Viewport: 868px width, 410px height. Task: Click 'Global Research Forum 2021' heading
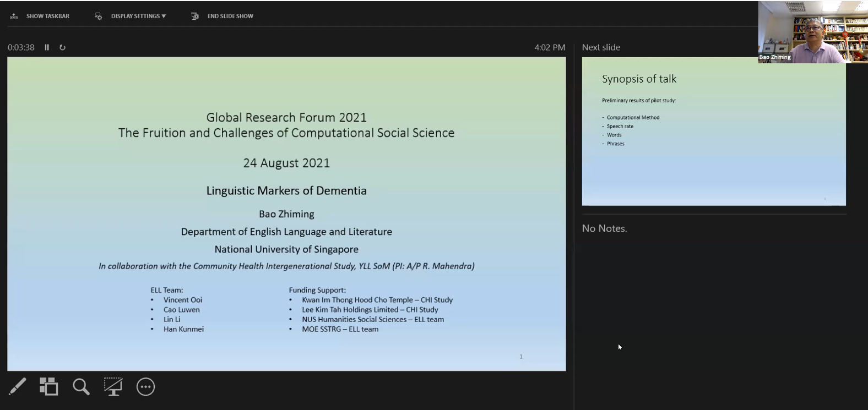click(x=286, y=117)
